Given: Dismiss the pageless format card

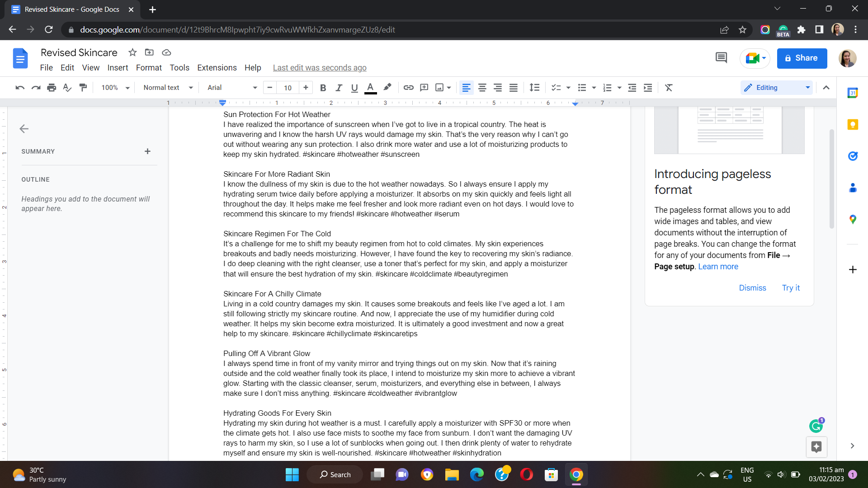Looking at the screenshot, I should pos(752,288).
